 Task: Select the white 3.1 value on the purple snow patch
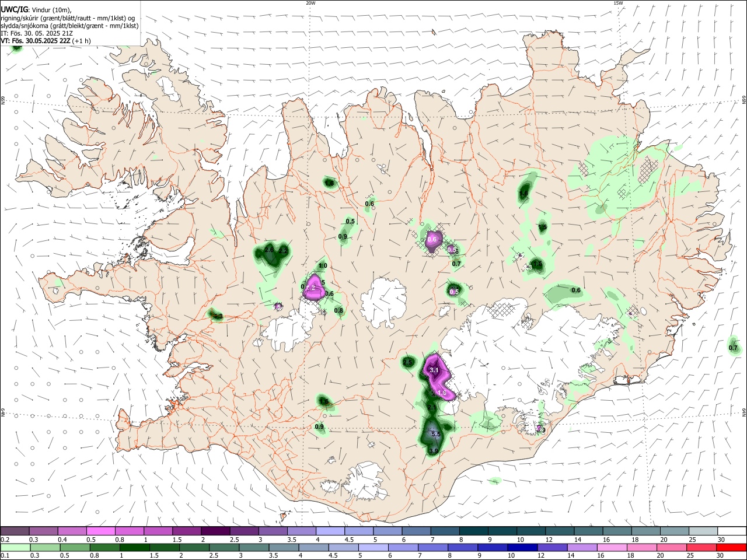[434, 370]
